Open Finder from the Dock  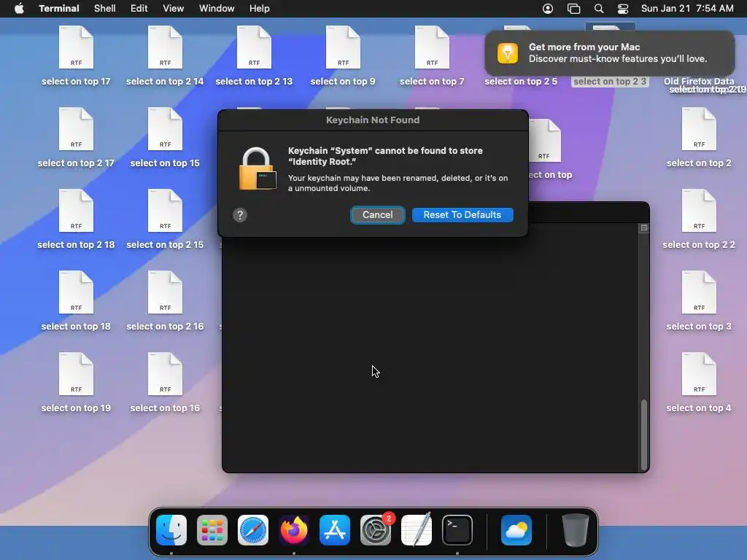pos(171,530)
